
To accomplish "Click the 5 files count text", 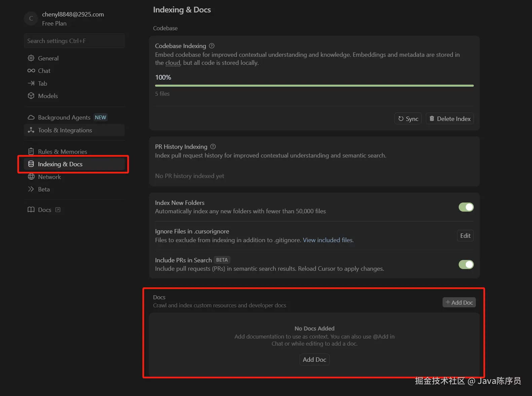I will 162,94.
